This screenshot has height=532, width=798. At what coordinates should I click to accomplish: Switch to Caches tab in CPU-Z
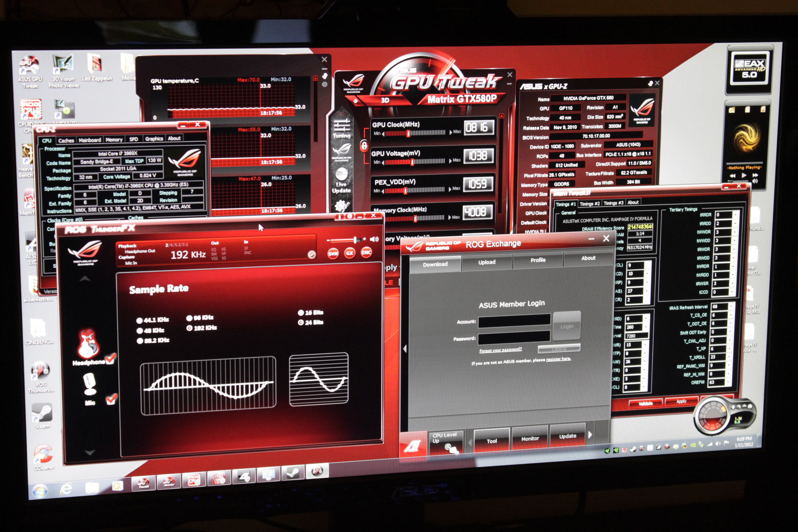[x=66, y=140]
